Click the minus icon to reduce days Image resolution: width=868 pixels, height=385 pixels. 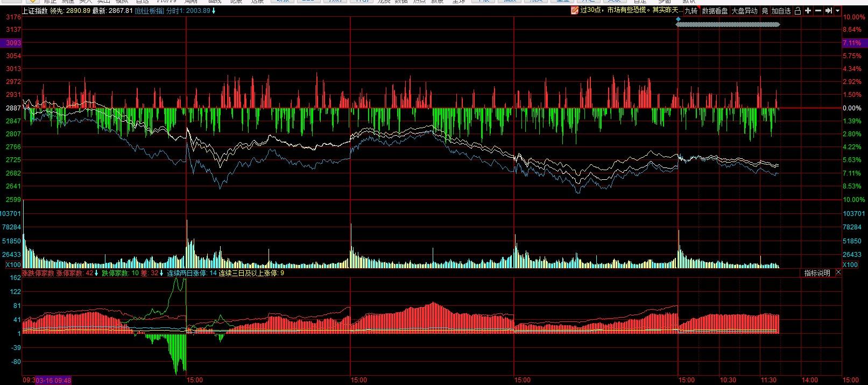point(818,11)
